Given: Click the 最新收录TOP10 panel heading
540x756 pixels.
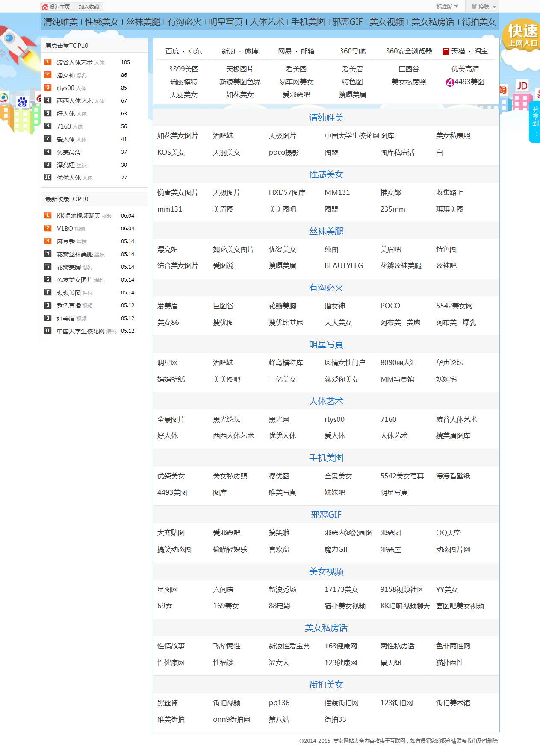Looking at the screenshot, I should (67, 199).
